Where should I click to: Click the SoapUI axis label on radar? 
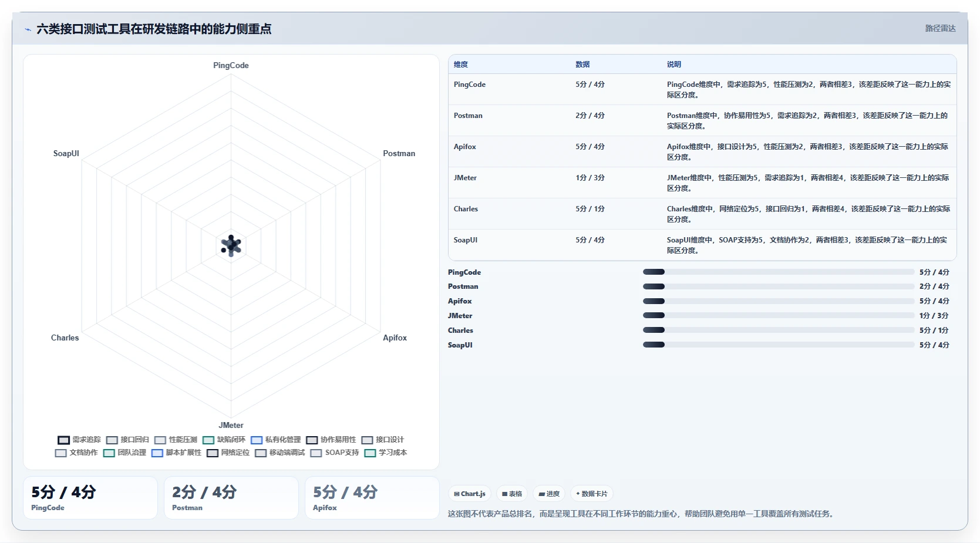66,153
